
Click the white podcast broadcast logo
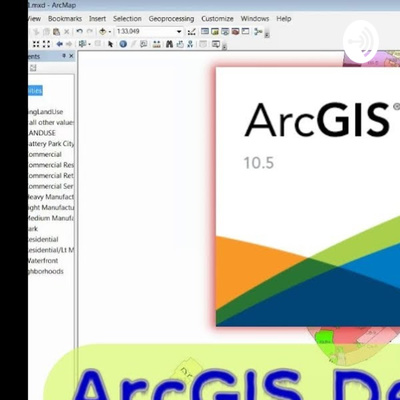[360, 42]
